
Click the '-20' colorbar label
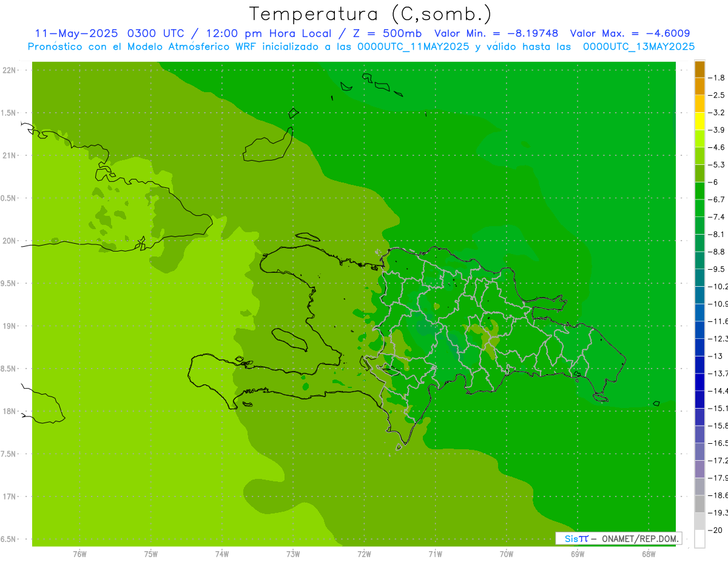[x=714, y=530]
